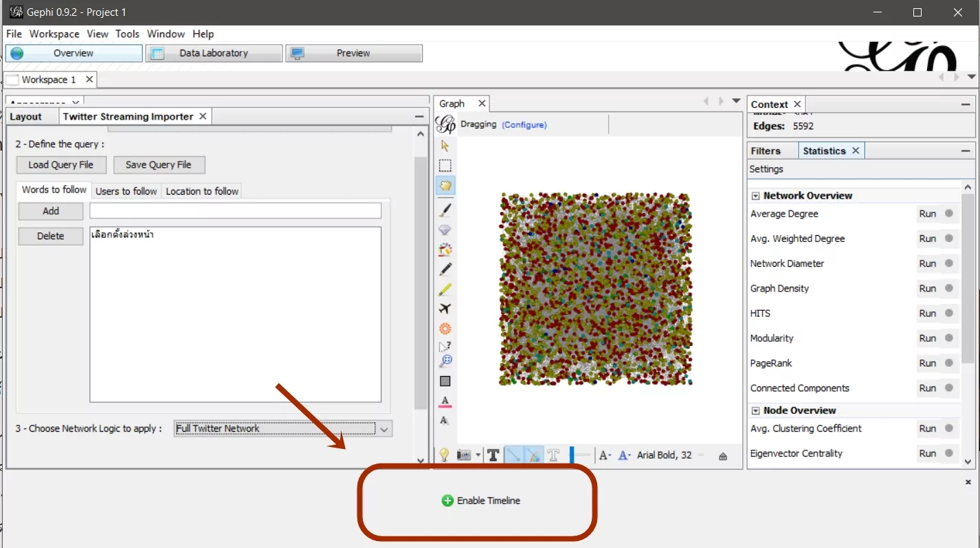The image size is (980, 548).
Task: Run the Modularity statistic
Action: coord(928,338)
